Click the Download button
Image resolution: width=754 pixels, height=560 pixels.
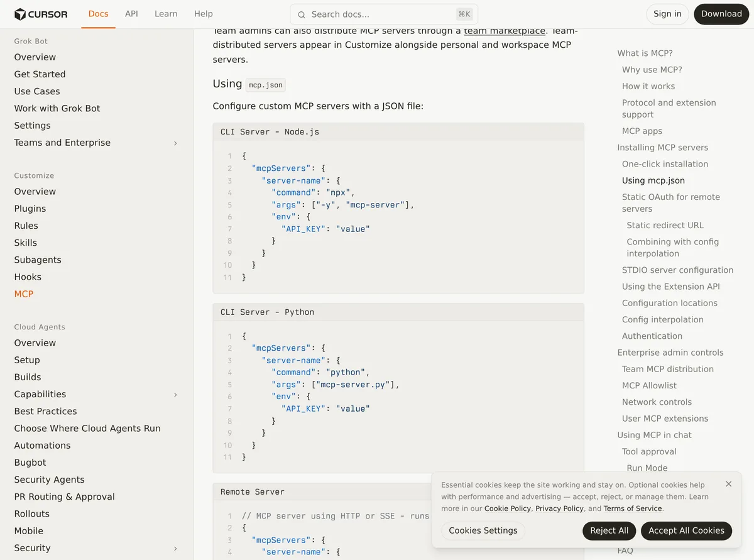pos(721,14)
